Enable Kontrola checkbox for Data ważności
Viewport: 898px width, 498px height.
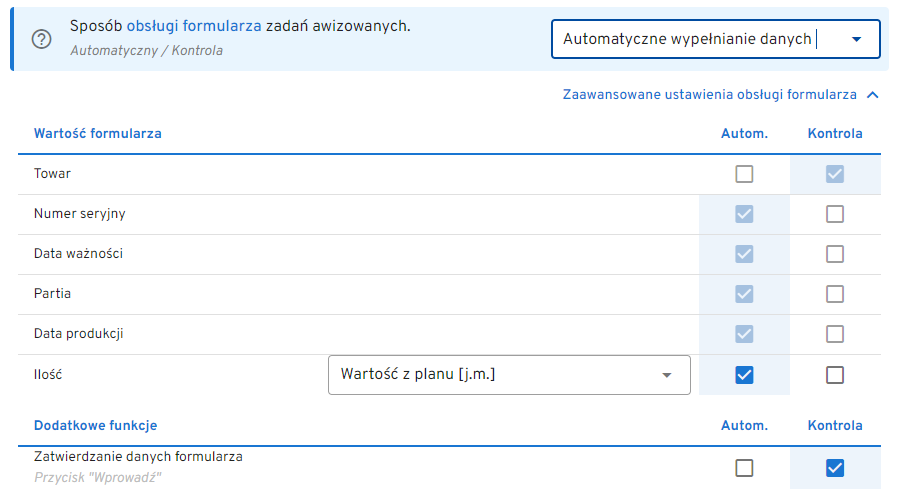(x=835, y=254)
